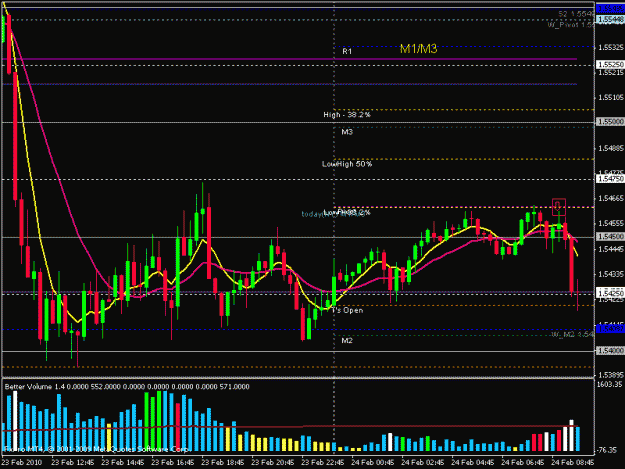Click price scale value 1.55325
The height and width of the screenshot is (469, 625).
(x=611, y=47)
